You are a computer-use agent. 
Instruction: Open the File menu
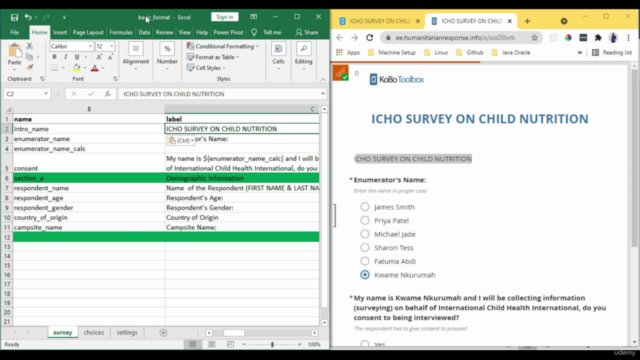click(x=14, y=32)
